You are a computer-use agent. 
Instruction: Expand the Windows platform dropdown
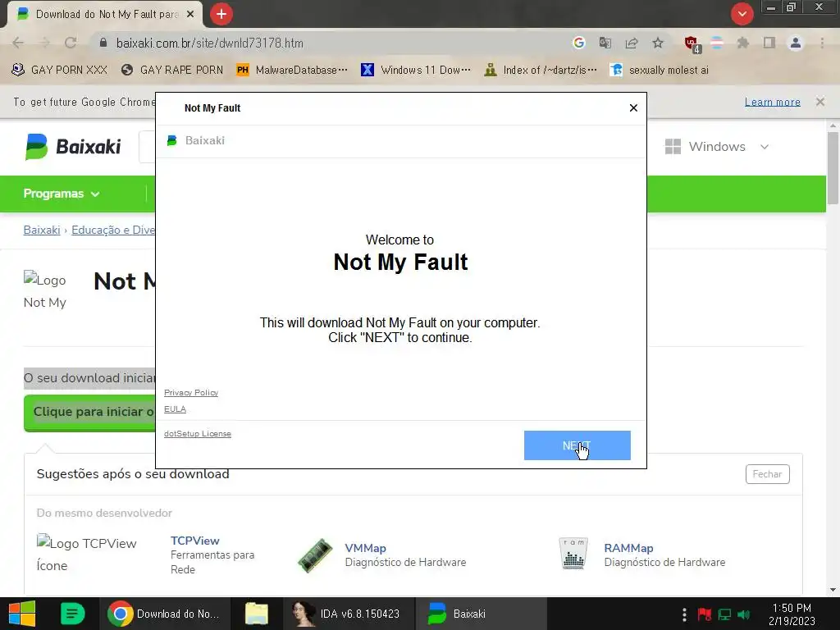(717, 146)
